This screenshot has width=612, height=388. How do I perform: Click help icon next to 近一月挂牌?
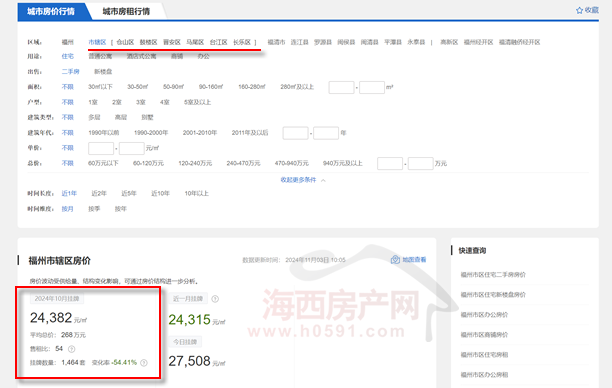[x=215, y=299]
